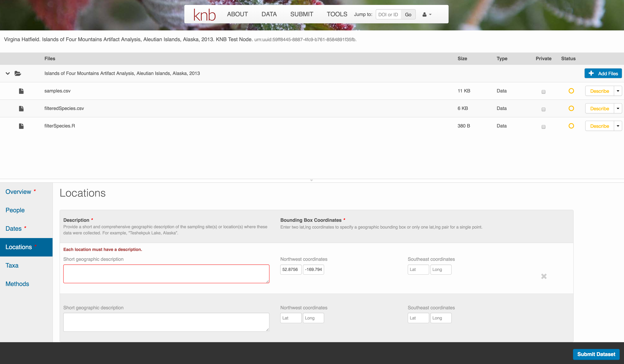This screenshot has width=624, height=364.
Task: Click the second location description textarea
Action: click(166, 322)
